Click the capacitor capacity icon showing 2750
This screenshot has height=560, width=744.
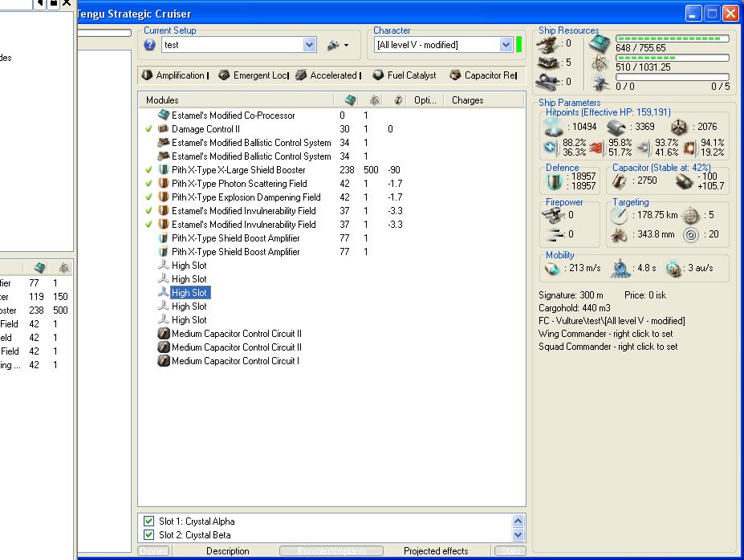[x=619, y=181]
